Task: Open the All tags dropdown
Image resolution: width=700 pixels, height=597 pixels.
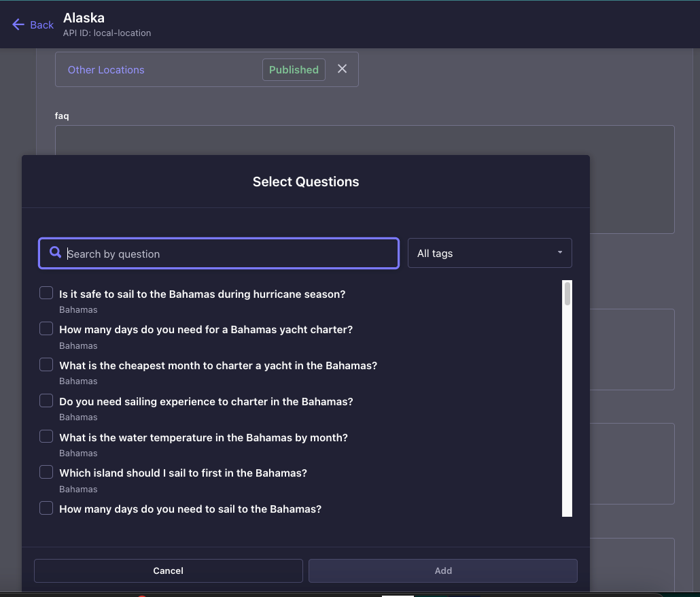Action: (x=490, y=253)
